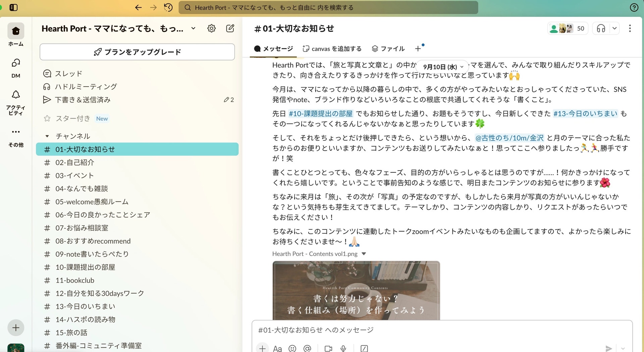
Task: Click the microphone audio clip icon
Action: tap(343, 348)
